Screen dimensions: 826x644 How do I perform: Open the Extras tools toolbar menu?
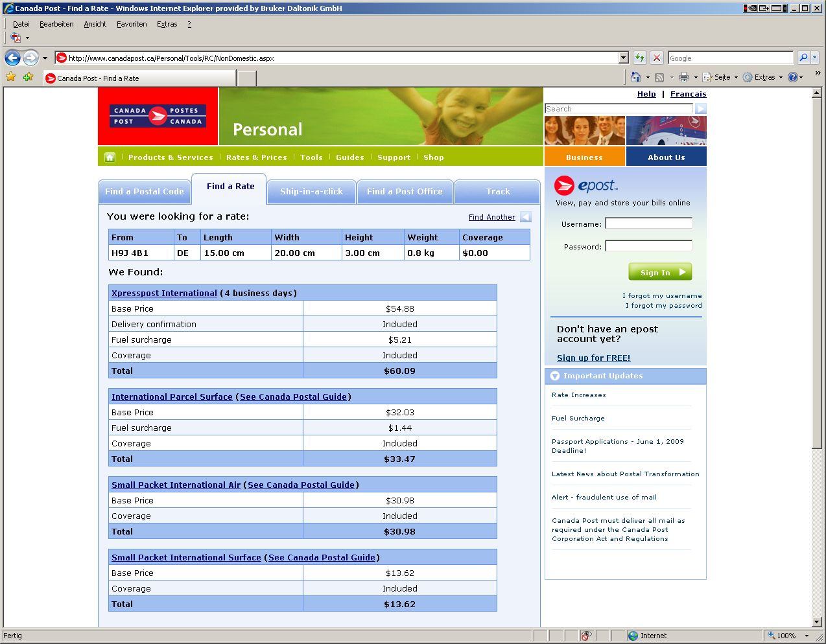point(762,77)
